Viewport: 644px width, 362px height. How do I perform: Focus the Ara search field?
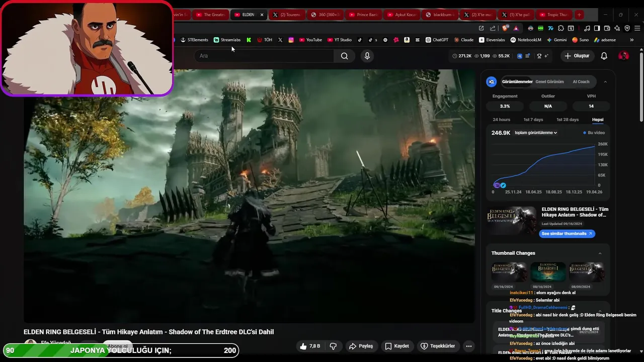pyautogui.click(x=264, y=56)
